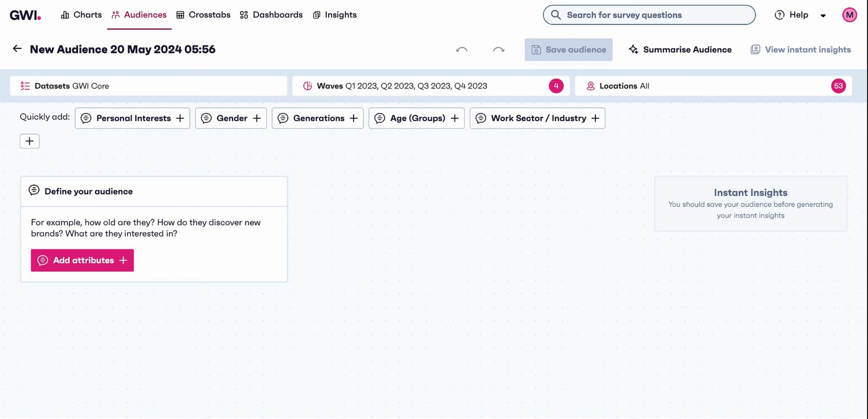
Task: Open the Locations All selector
Action: coord(699,86)
